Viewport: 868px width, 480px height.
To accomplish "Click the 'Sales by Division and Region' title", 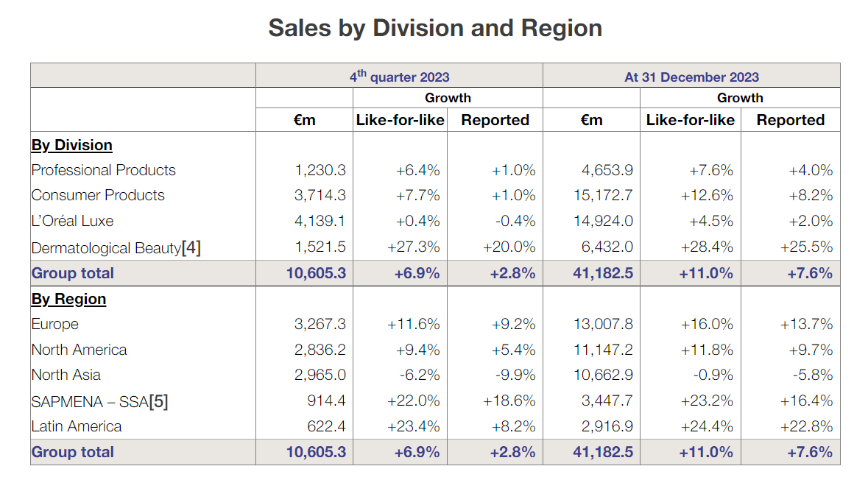I will click(x=435, y=28).
